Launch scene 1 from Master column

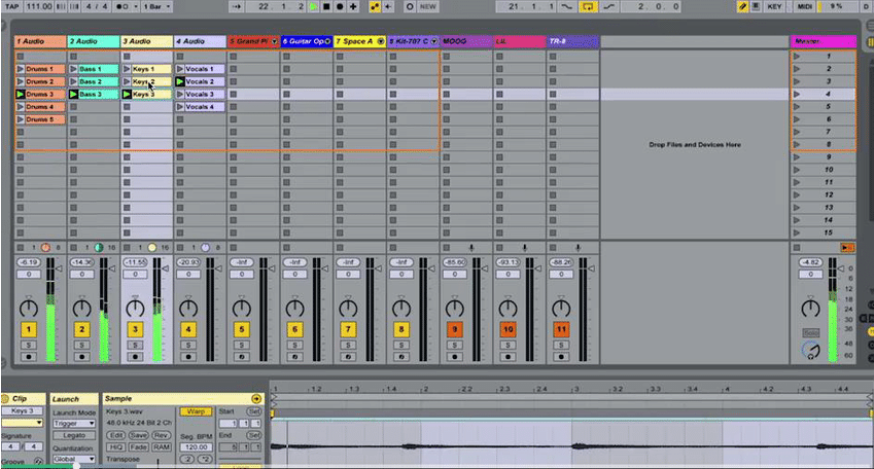pos(797,56)
